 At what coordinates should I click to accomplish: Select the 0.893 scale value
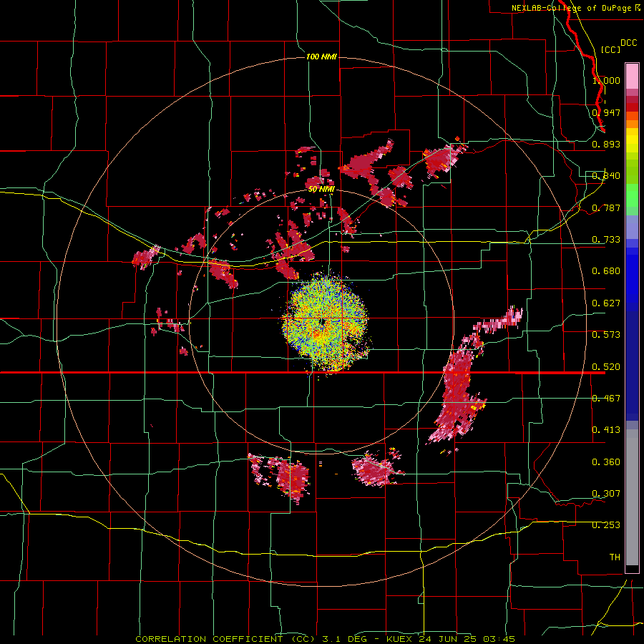click(x=606, y=144)
